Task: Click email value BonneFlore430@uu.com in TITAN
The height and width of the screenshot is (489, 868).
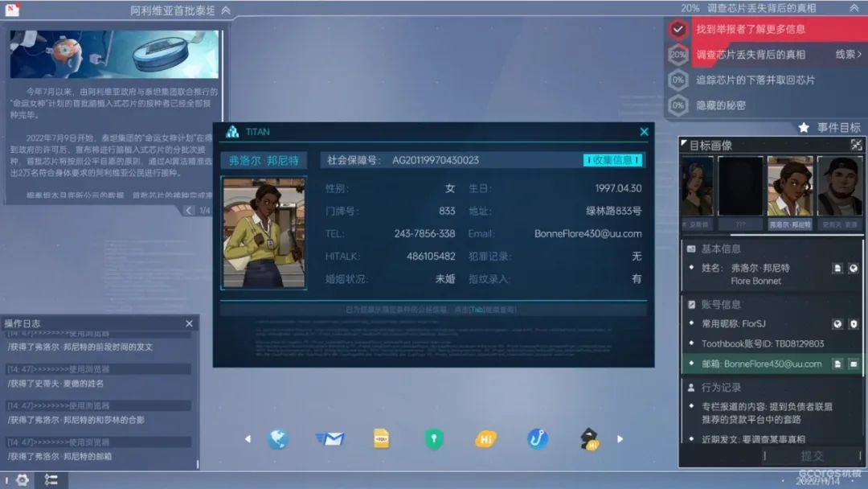Action: 588,234
